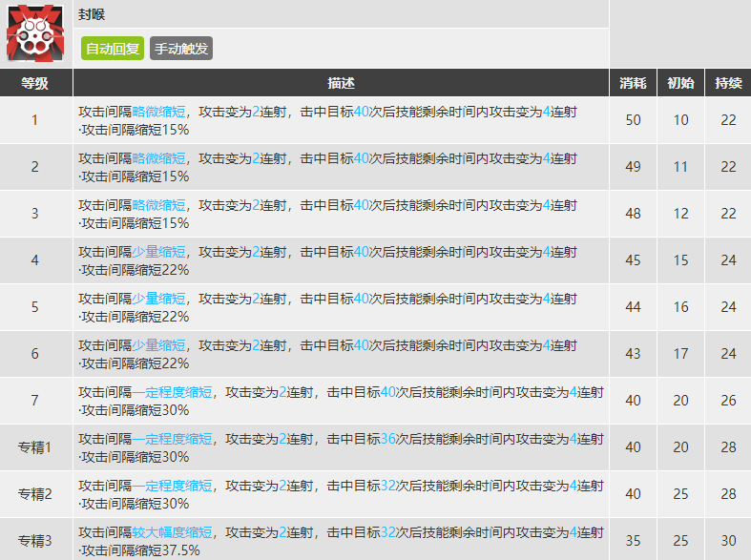Screen dimensions: 751x560
Task: Click the 等级 column header
Action: [35, 83]
